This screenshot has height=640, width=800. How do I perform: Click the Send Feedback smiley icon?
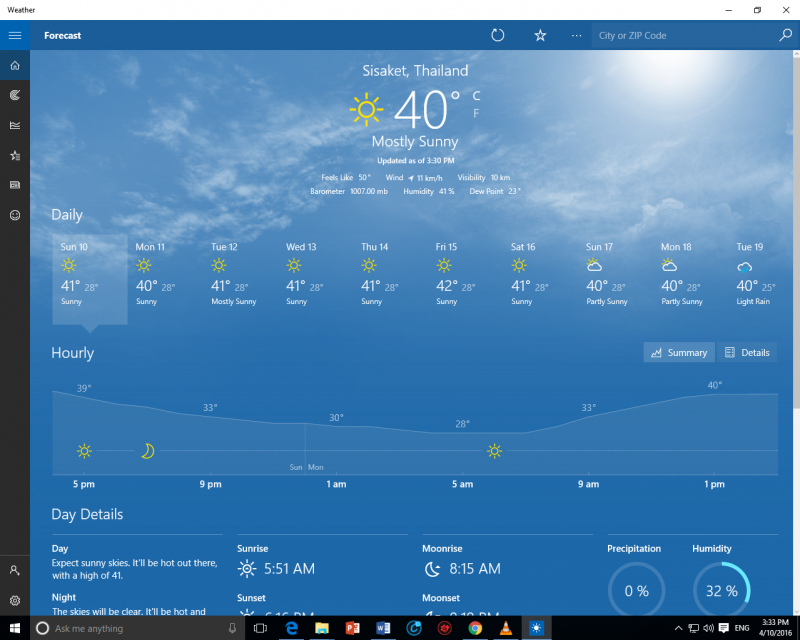click(x=15, y=215)
